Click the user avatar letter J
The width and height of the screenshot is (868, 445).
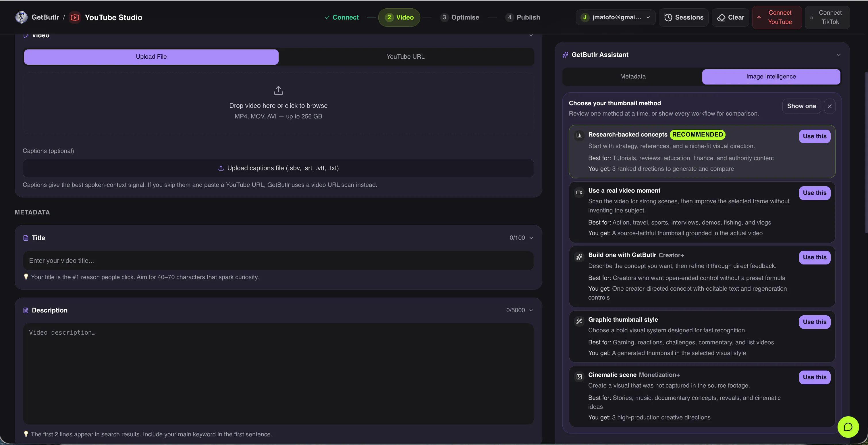click(x=585, y=17)
